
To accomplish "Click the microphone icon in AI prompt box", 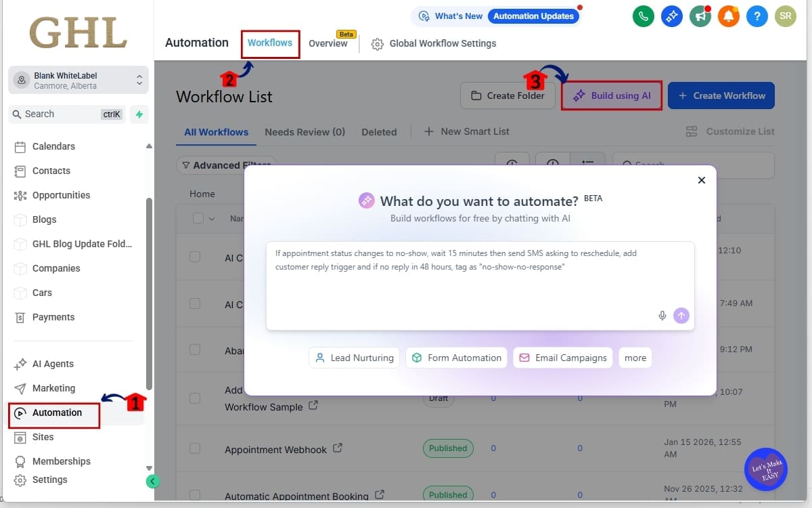I will pos(662,315).
